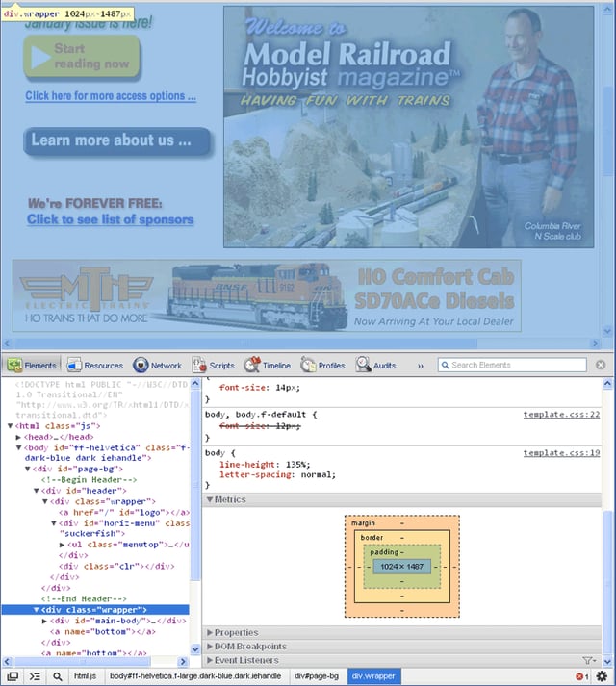616x686 pixels.
Task: Select the a href="/" id="logo" node
Action: point(124,512)
